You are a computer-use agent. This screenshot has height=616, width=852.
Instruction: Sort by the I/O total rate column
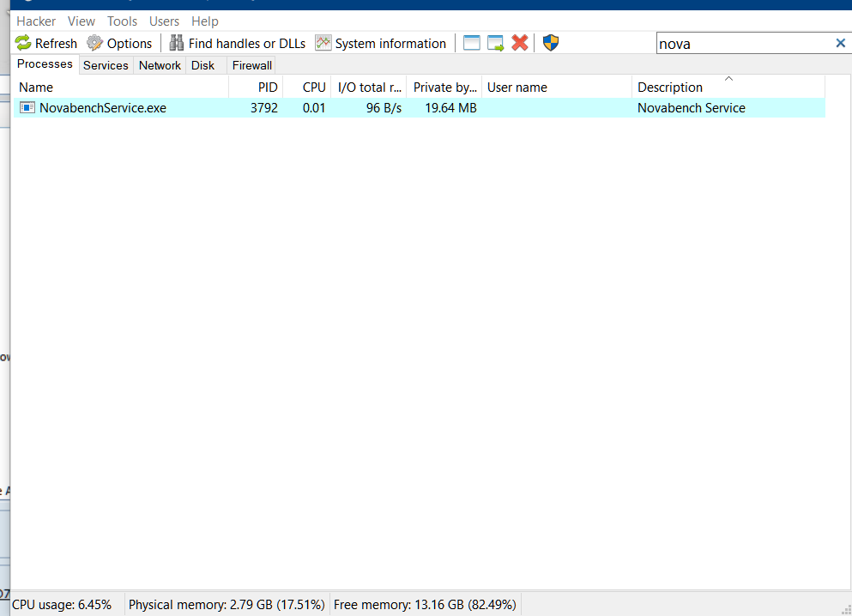(369, 87)
